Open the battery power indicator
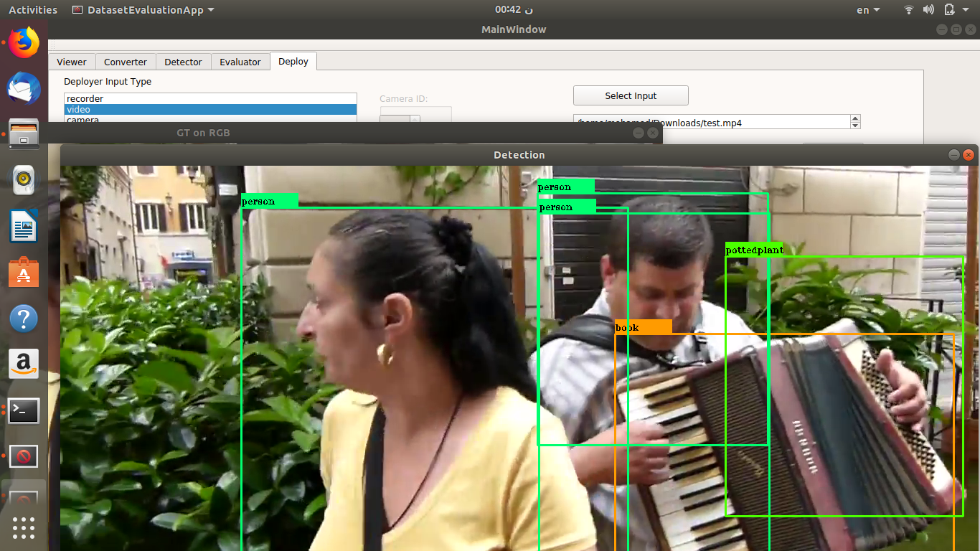This screenshot has width=980, height=551. (949, 10)
